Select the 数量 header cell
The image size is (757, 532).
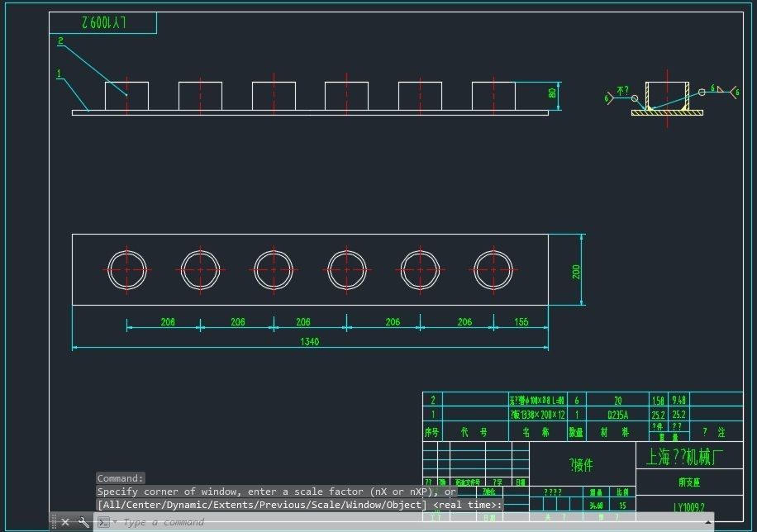point(576,432)
